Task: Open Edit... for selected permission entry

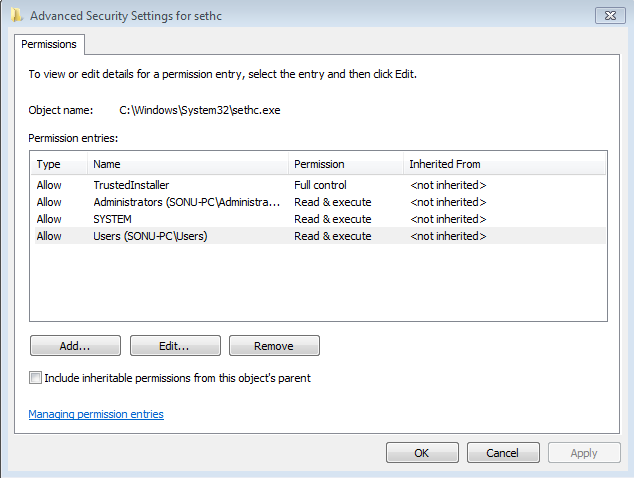Action: point(175,346)
